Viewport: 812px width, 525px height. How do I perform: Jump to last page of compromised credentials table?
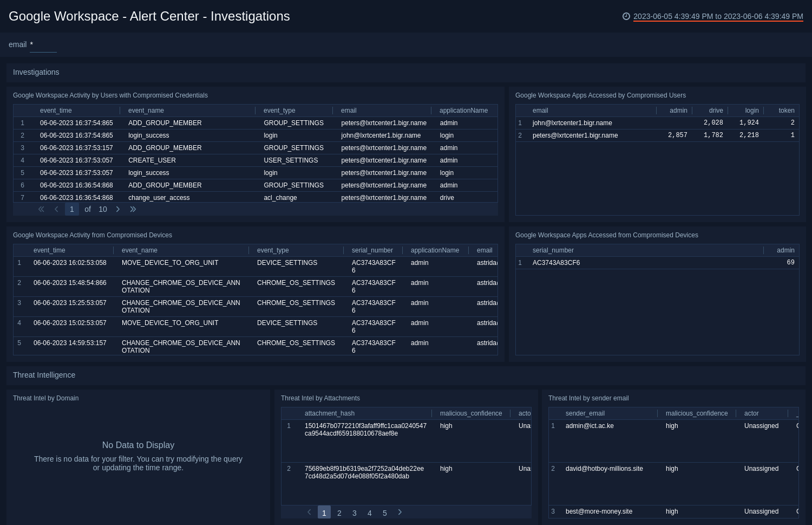click(133, 209)
